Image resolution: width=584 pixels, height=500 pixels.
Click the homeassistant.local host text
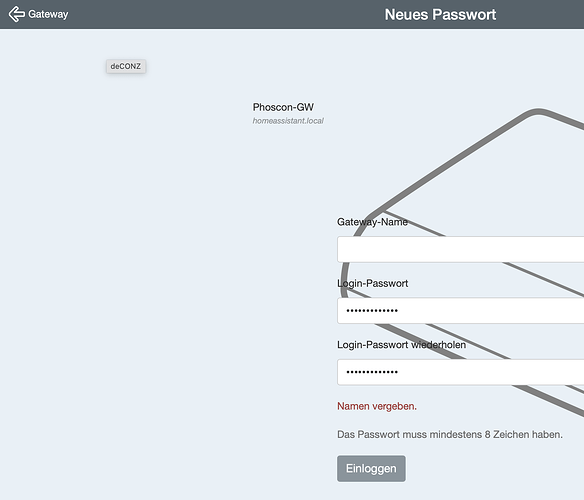tap(288, 121)
